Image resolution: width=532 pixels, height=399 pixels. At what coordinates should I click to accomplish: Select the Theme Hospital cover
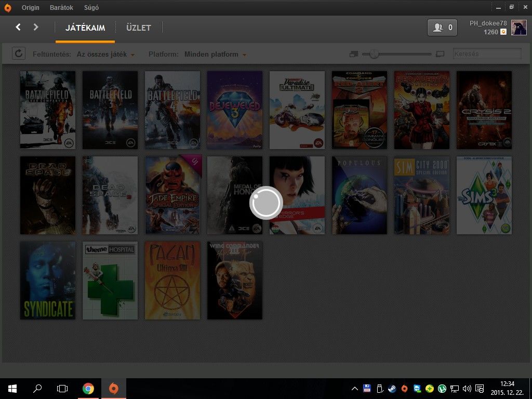point(110,280)
